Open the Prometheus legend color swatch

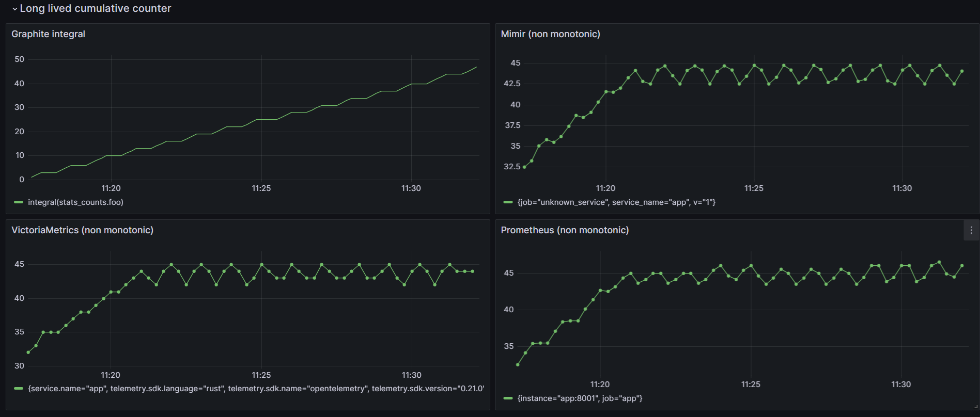tap(508, 398)
